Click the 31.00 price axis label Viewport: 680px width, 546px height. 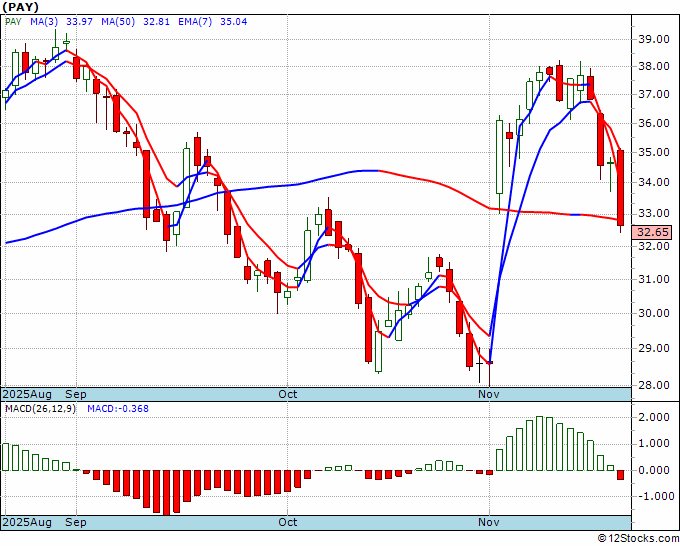point(654,279)
